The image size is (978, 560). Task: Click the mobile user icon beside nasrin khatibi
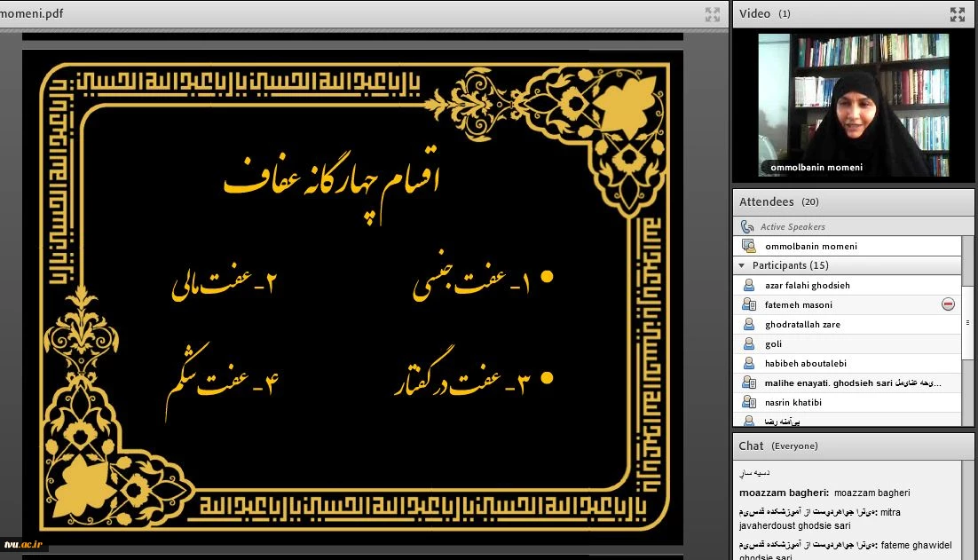[x=749, y=402]
